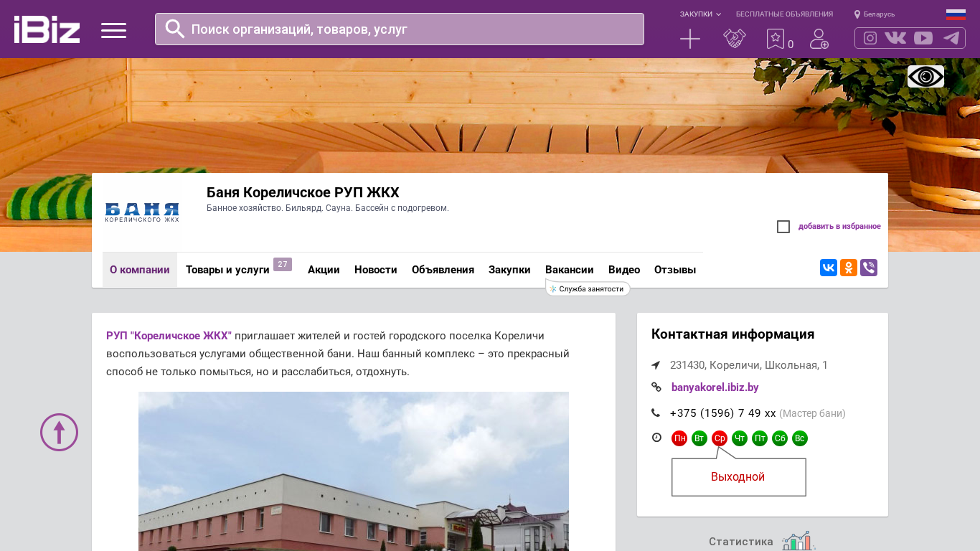The height and width of the screenshot is (551, 980).
Task: Open the Telegram link in header
Action: pos(951,38)
